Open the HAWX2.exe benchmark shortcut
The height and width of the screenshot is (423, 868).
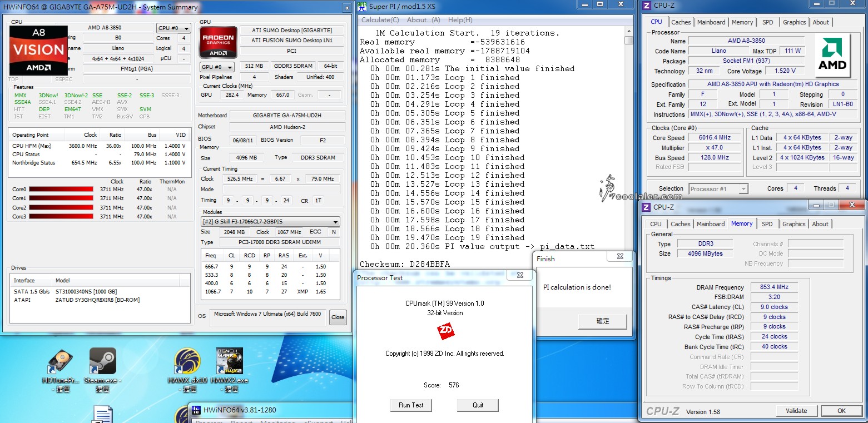[x=230, y=371]
